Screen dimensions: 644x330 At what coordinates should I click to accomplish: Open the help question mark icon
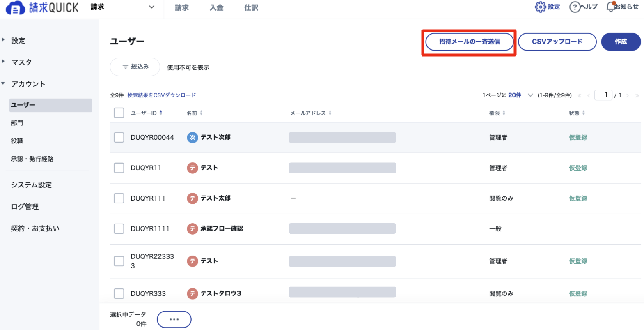pyautogui.click(x=575, y=7)
